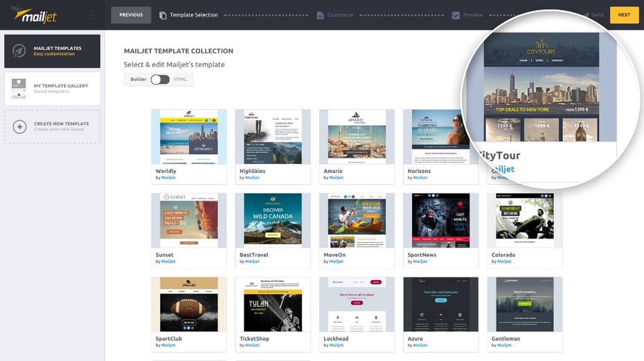Go back with the PREVIOUS button
The height and width of the screenshot is (361, 644).
(131, 15)
